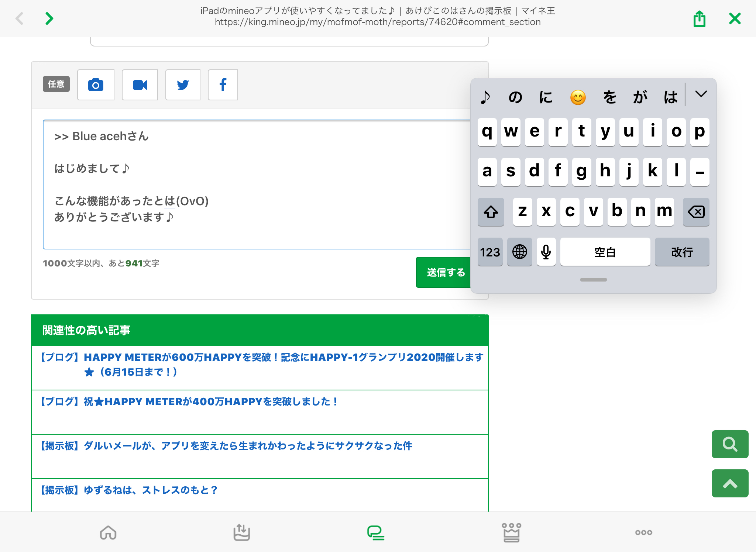
Task: Click the Facebook icon
Action: tap(223, 85)
